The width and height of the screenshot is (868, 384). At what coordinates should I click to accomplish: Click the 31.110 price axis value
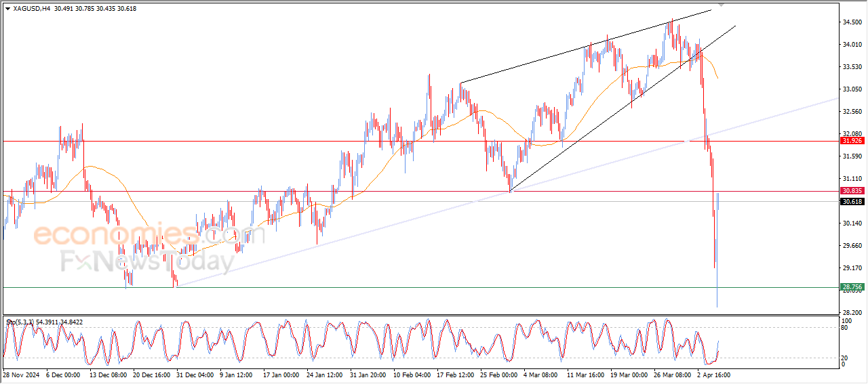852,179
